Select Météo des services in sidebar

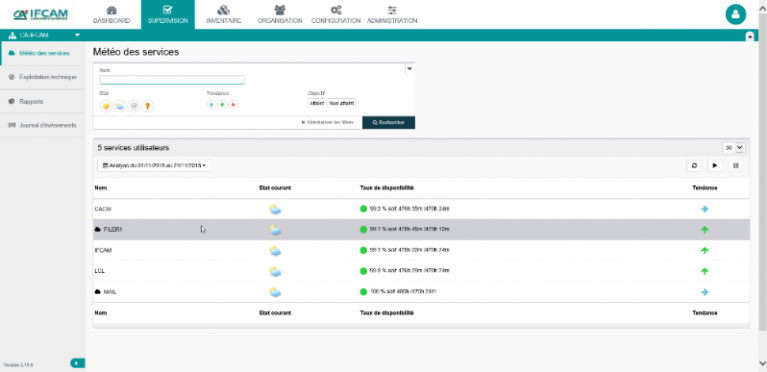tap(43, 53)
